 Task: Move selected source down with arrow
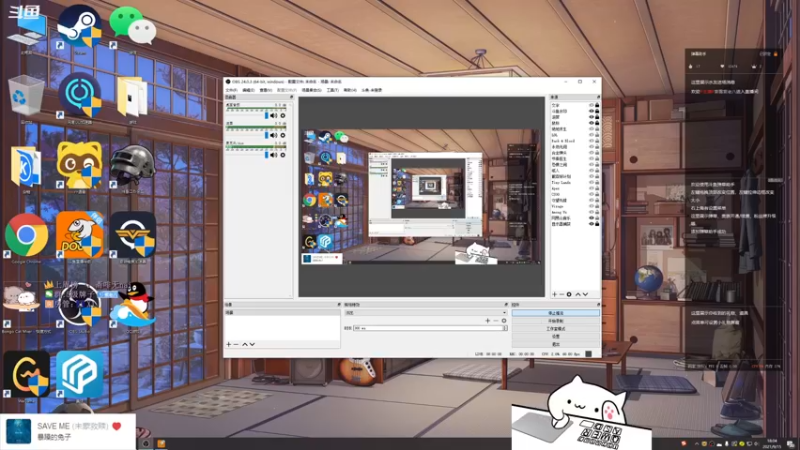coord(585,294)
